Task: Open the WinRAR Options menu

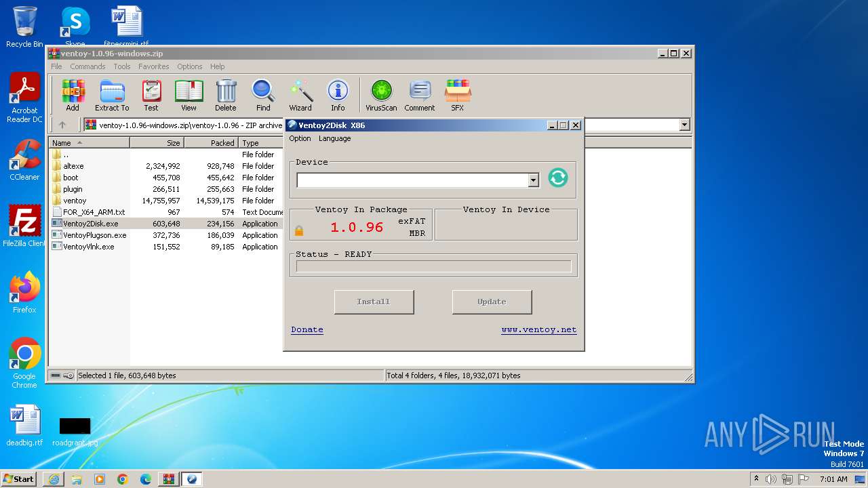Action: 190,66
